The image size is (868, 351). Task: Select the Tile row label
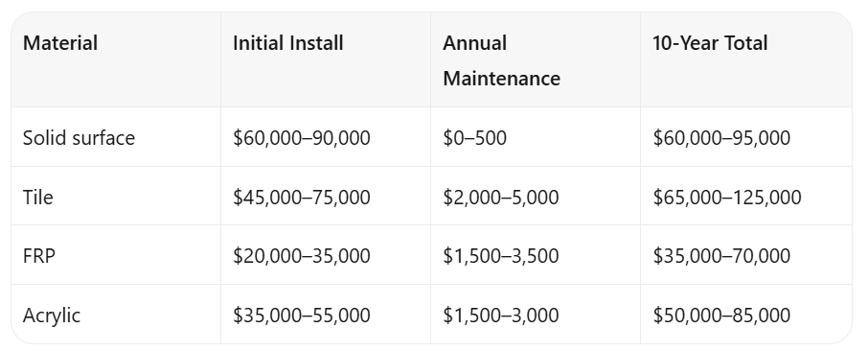click(37, 197)
